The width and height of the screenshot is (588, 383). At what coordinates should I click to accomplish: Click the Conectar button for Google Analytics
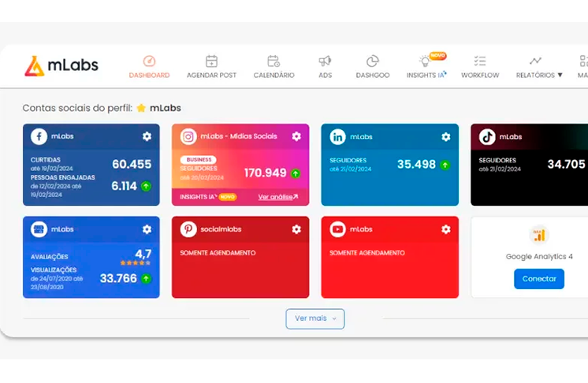539,279
